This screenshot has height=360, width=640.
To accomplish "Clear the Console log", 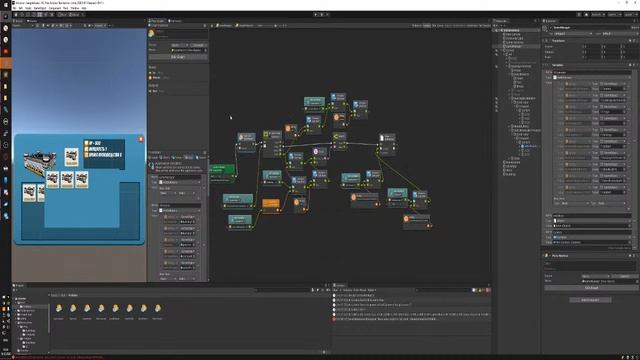I will (x=336, y=290).
